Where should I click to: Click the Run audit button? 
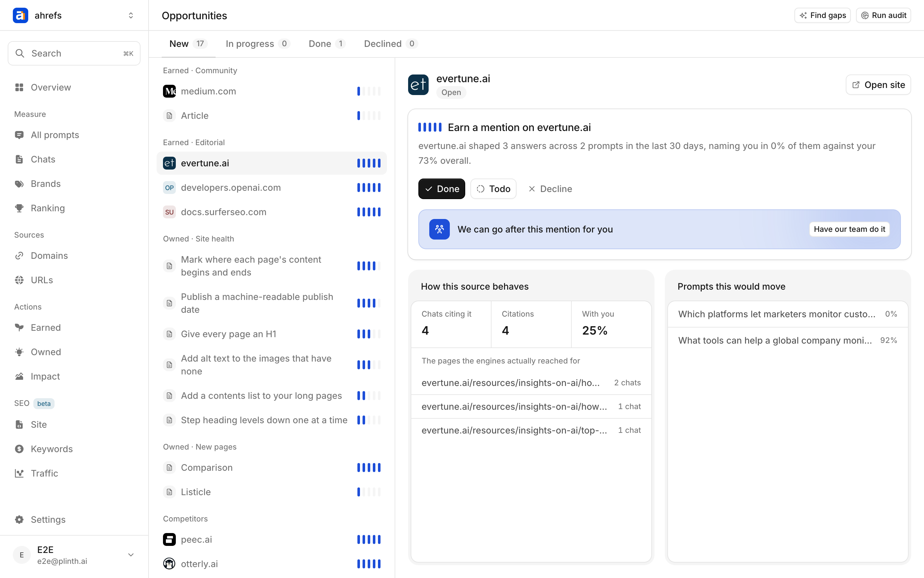click(x=884, y=15)
